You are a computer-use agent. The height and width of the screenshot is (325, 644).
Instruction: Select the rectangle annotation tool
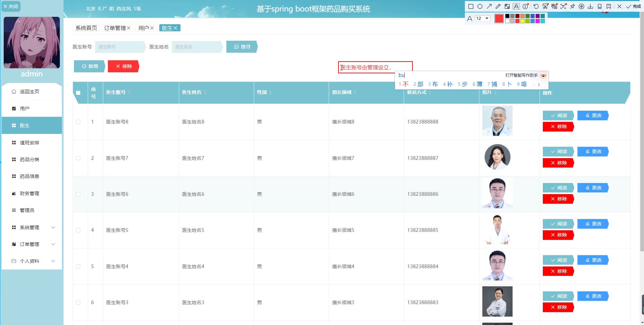(x=471, y=6)
